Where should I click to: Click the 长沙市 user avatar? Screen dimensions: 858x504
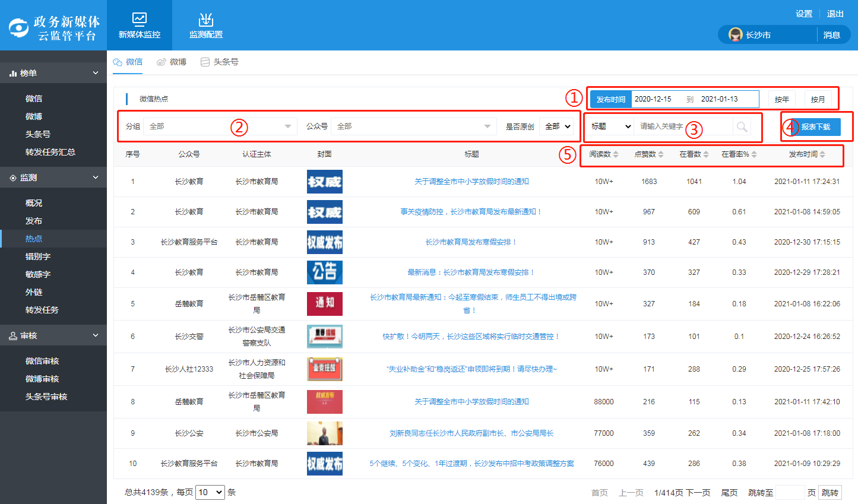click(x=736, y=35)
